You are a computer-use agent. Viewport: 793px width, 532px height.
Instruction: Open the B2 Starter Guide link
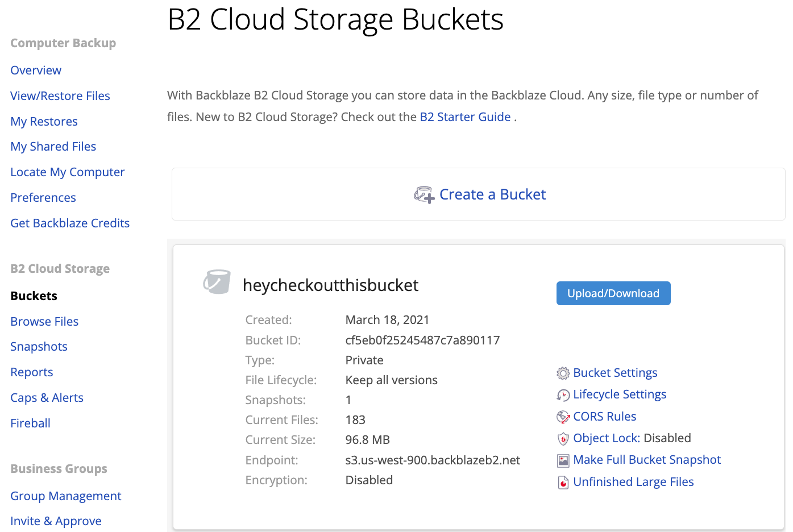click(465, 117)
